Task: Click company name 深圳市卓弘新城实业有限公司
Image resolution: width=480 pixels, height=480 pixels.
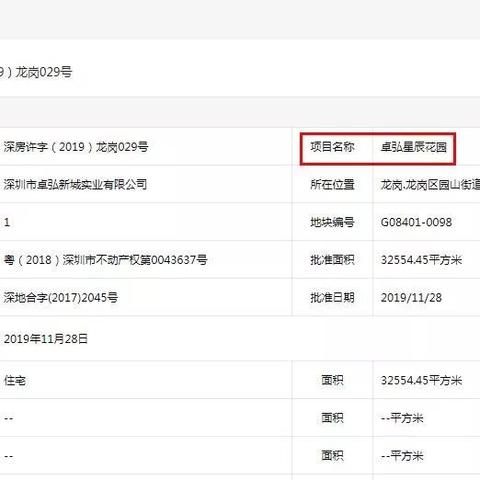Action: pos(75,184)
